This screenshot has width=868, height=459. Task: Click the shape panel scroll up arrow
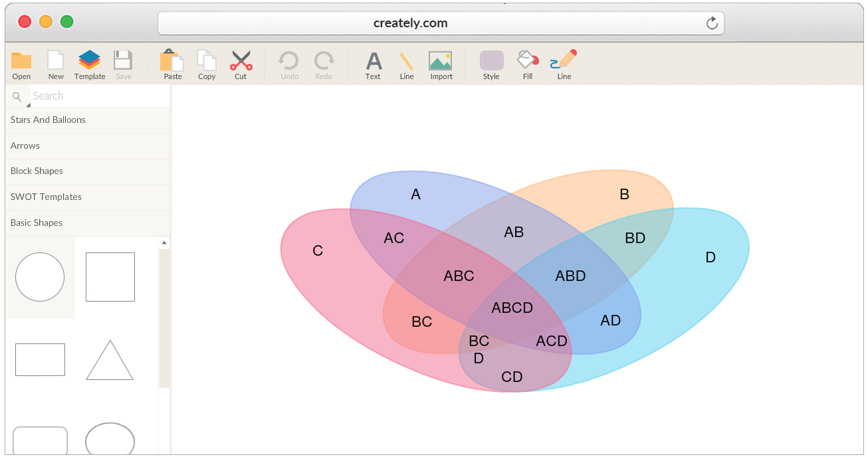[164, 243]
